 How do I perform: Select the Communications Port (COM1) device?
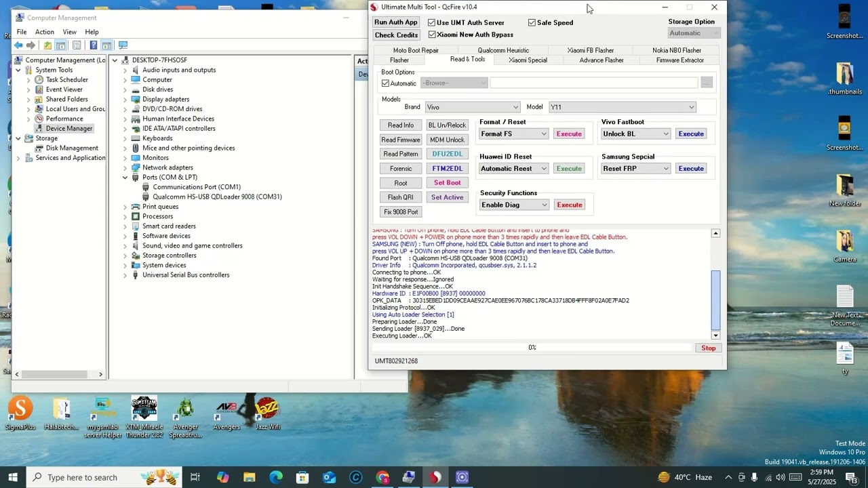197,187
